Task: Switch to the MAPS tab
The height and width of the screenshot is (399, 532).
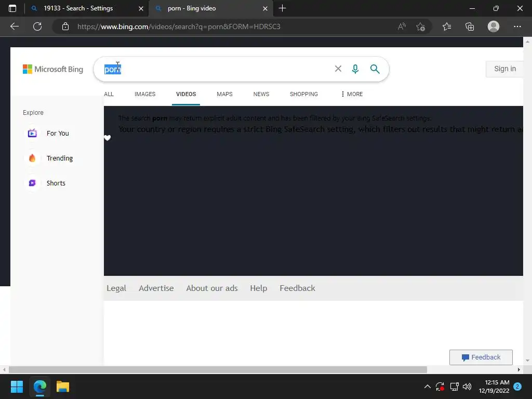Action: tap(224, 94)
